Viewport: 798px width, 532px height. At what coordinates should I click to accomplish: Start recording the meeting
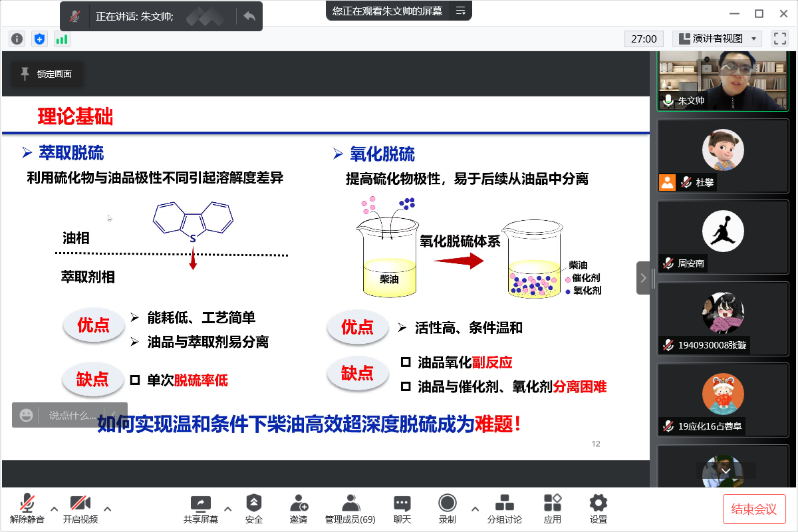coord(448,509)
